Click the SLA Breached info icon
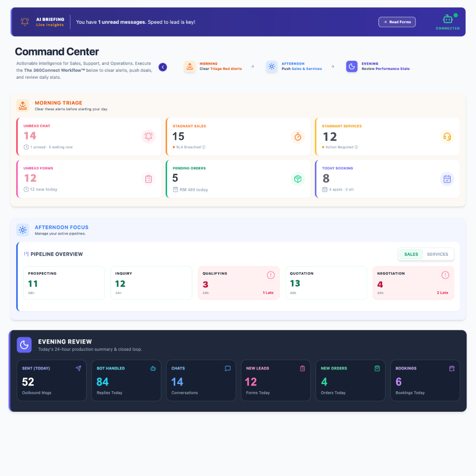Image resolution: width=476 pixels, height=476 pixels. [204, 147]
